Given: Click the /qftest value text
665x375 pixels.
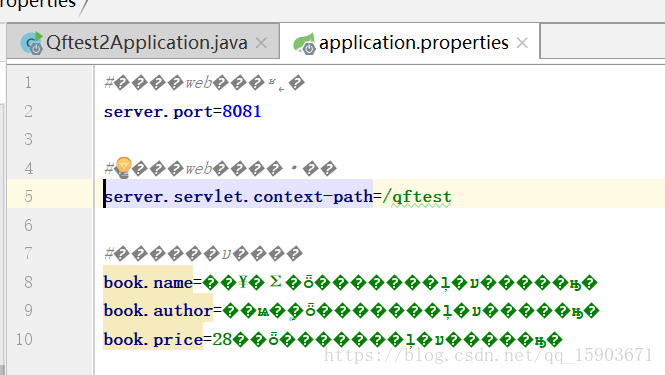Looking at the screenshot, I should coord(417,197).
